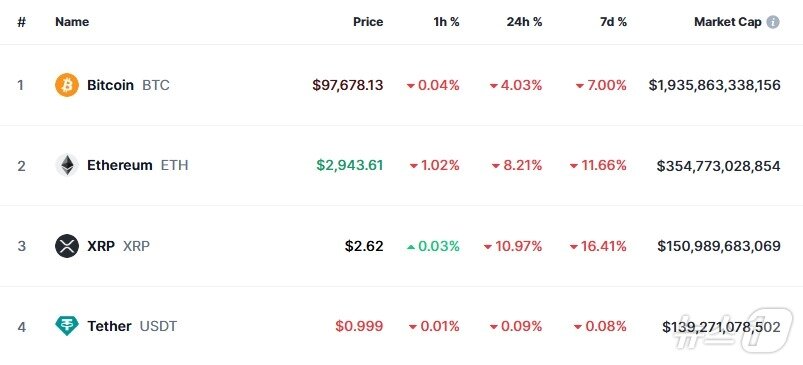Click Tether market cap value
Image resolution: width=803 pixels, height=365 pixels.
(x=721, y=327)
